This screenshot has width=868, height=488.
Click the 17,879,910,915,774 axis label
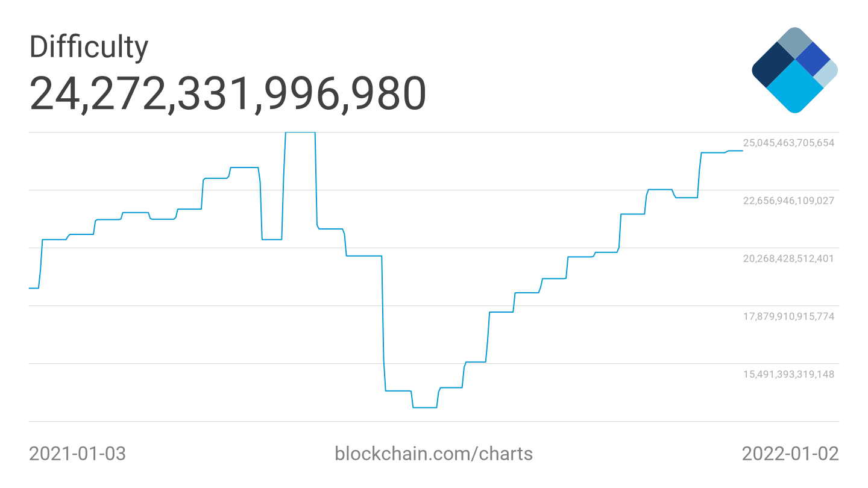tap(788, 316)
